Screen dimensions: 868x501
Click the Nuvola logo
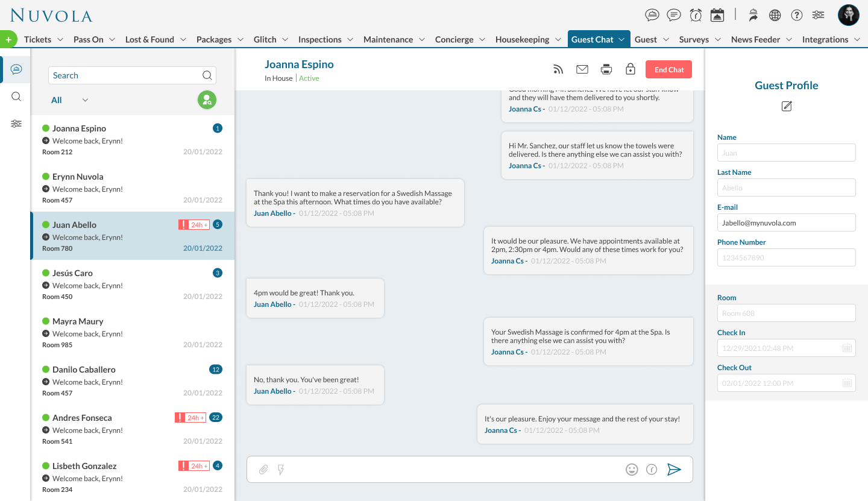point(51,16)
